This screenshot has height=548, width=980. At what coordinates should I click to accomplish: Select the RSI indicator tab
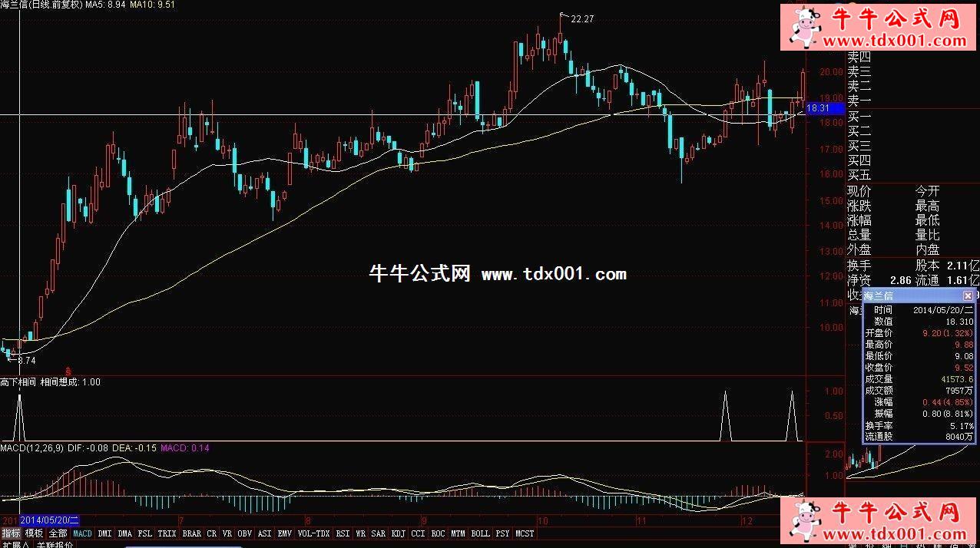[342, 533]
